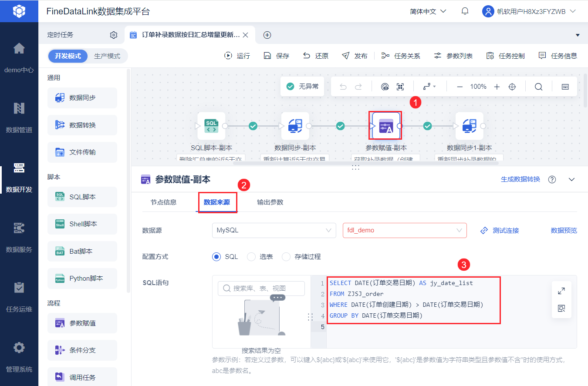Select the 数据同步-副本 canvas node

[x=295, y=126]
